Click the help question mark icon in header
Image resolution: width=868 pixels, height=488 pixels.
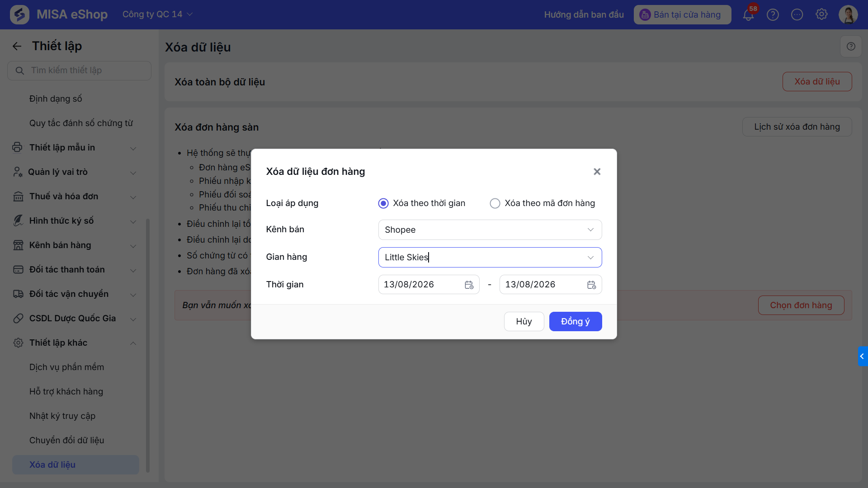773,15
